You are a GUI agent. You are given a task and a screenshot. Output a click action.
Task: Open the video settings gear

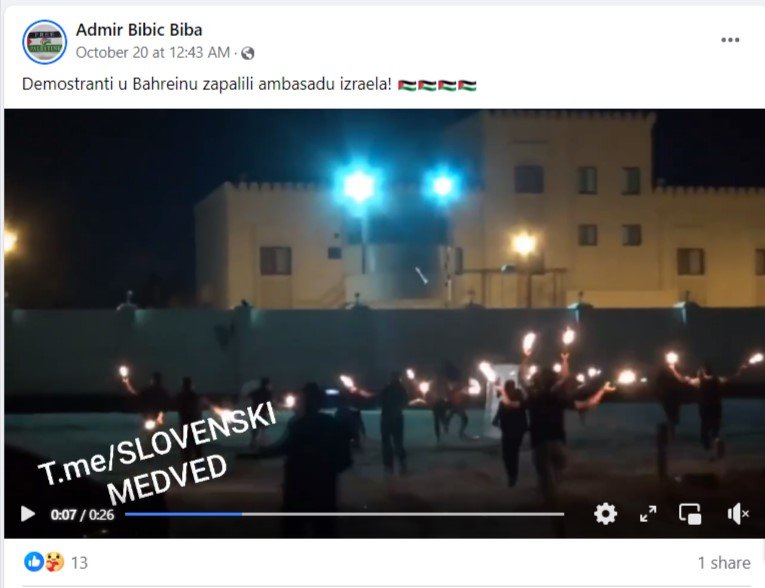coord(605,514)
